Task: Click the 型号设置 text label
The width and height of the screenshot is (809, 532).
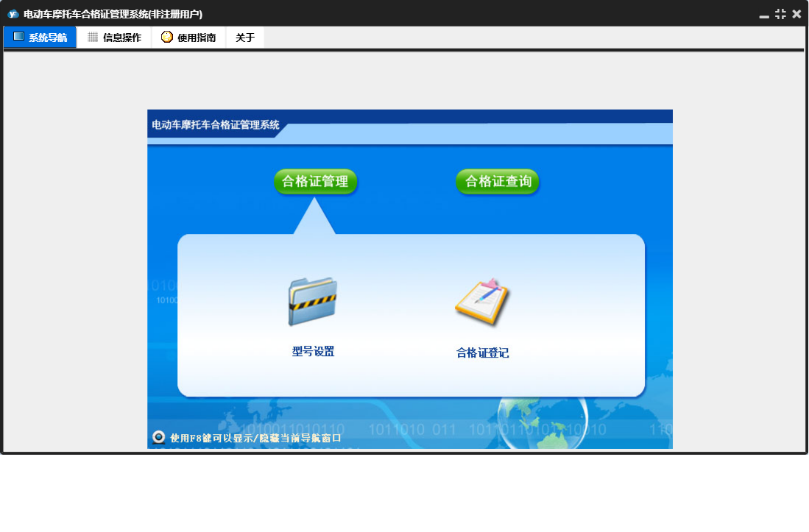Action: point(313,352)
